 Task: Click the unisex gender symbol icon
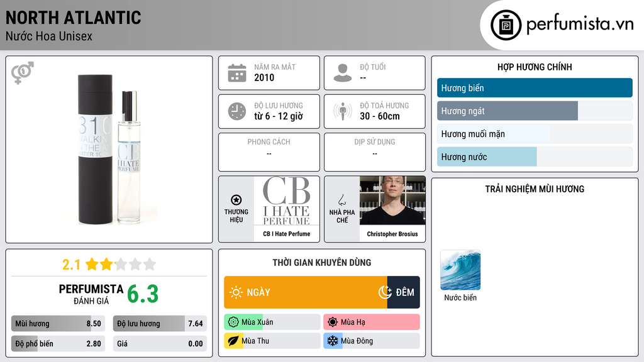coord(22,73)
